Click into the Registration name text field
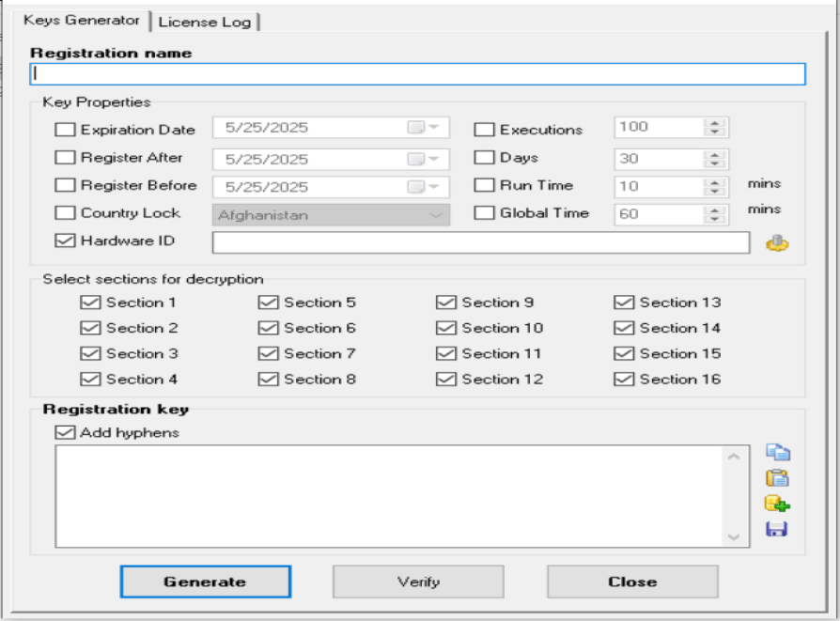Image resolution: width=840 pixels, height=621 pixels. point(418,74)
